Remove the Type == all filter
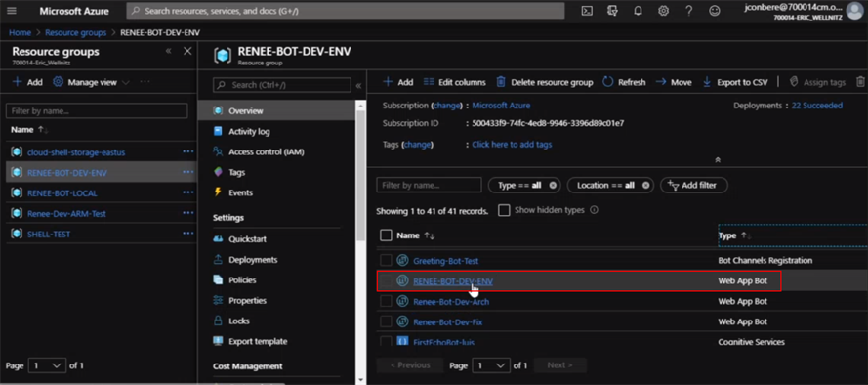The image size is (868, 385). [553, 185]
